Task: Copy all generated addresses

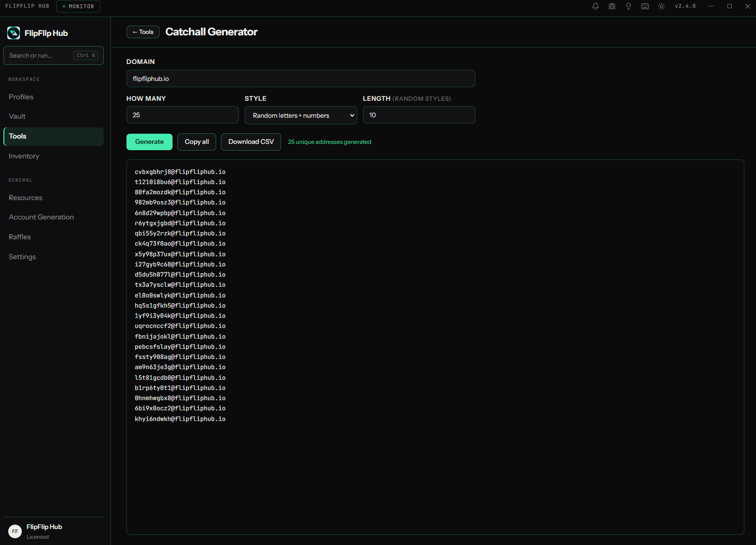Action: [197, 142]
